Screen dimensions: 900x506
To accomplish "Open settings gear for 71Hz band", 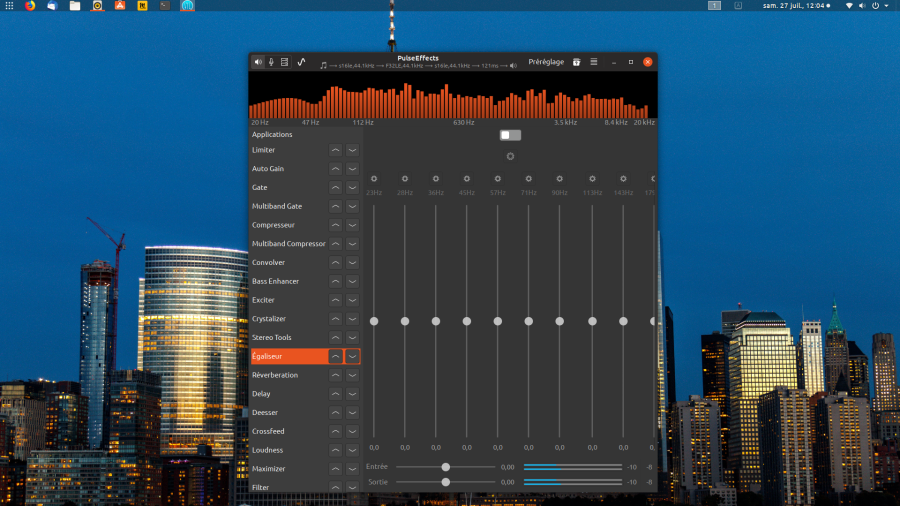I will pyautogui.click(x=529, y=179).
